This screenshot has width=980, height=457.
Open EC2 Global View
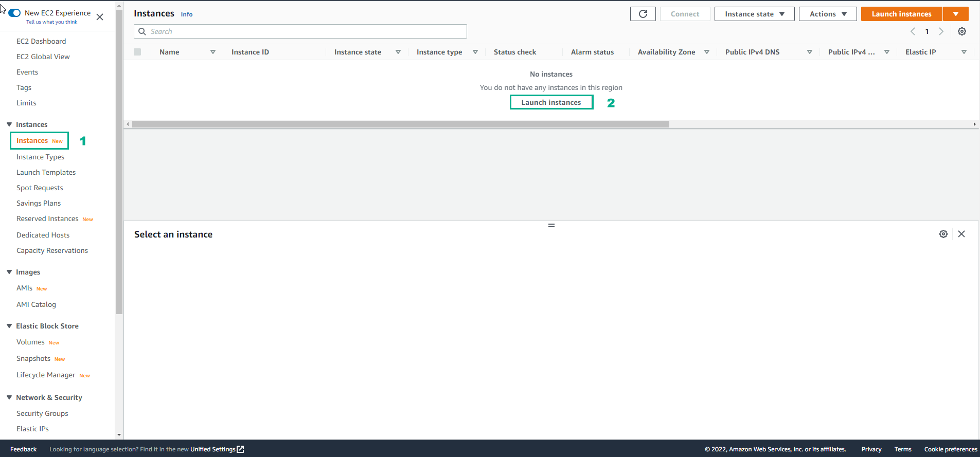tap(43, 57)
